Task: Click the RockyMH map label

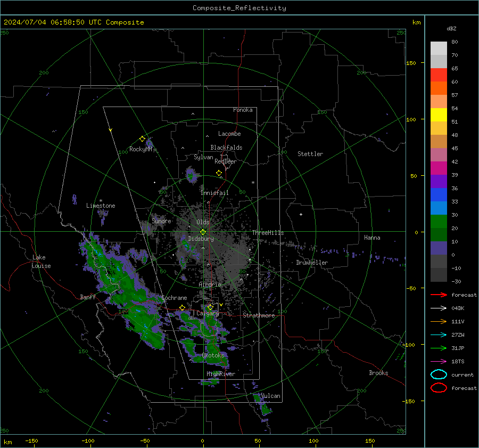Action: pyautogui.click(x=141, y=149)
